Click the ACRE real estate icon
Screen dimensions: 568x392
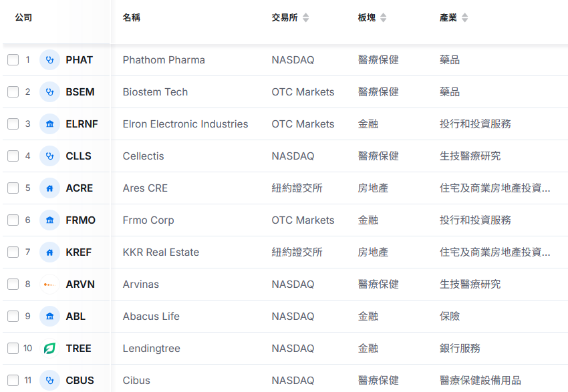[49, 188]
